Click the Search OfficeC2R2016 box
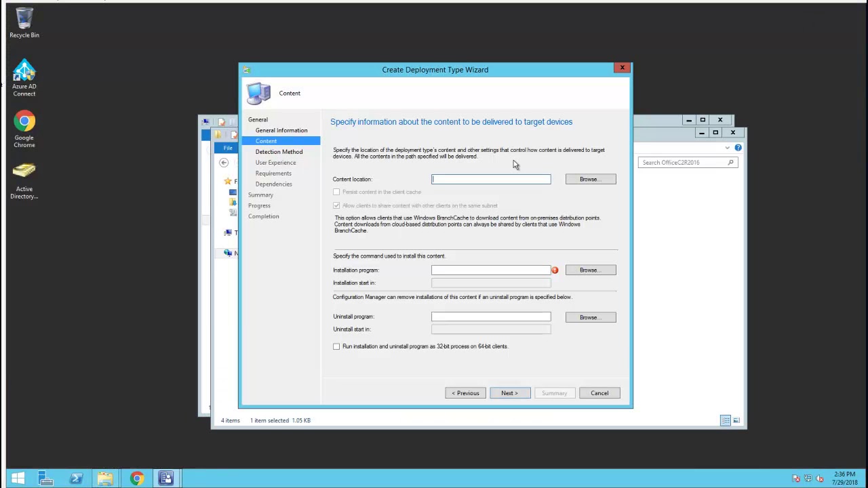The width and height of the screenshot is (868, 488). click(x=687, y=163)
